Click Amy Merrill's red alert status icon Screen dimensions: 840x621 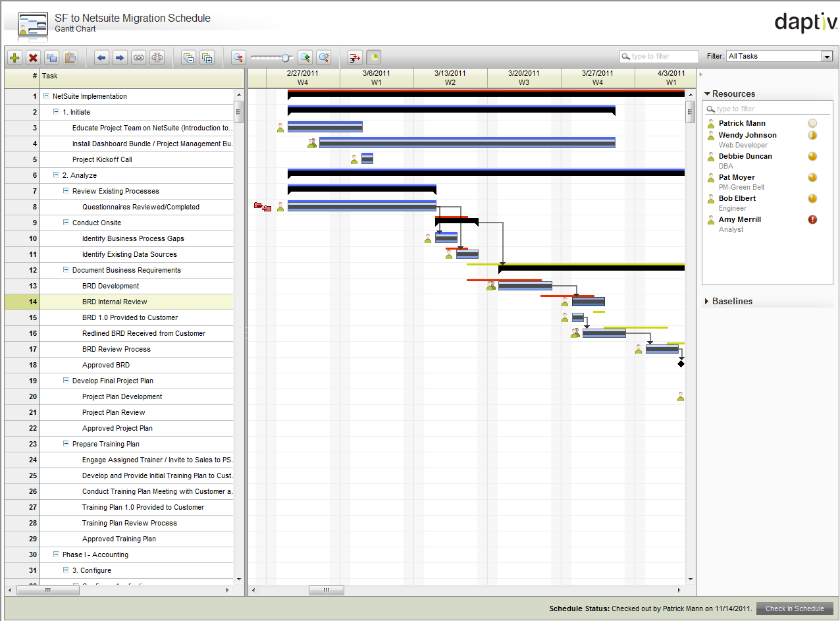click(x=812, y=219)
